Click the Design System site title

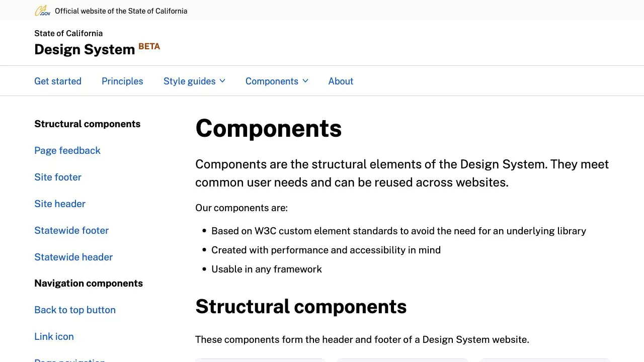click(x=85, y=49)
